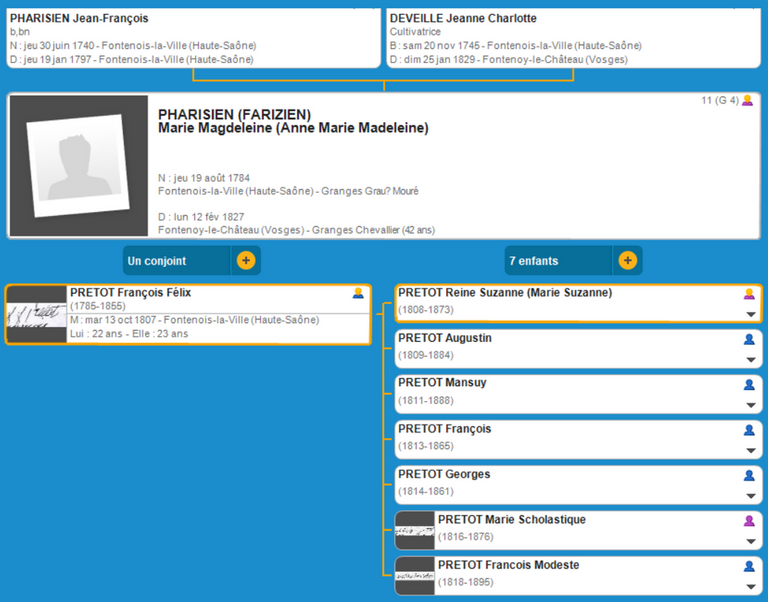Expand PRETOT Reine Suzanne's dropdown arrow

click(750, 314)
